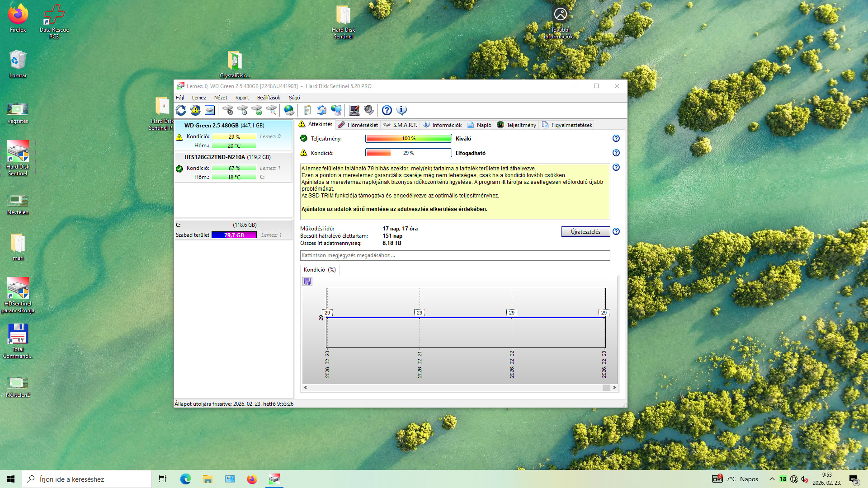Save chart using floppy disk icon
Viewport: 868px width, 488px height.
tap(307, 282)
